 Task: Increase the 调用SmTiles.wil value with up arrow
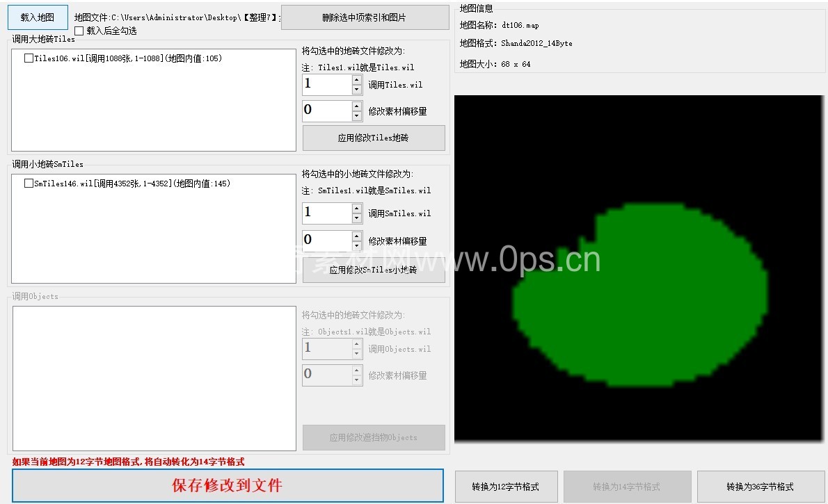357,209
